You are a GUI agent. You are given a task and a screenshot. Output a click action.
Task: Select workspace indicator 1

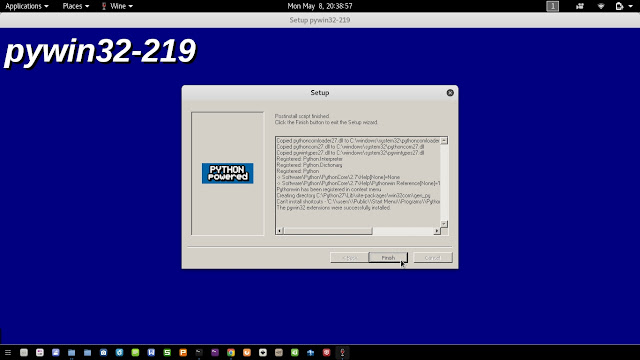pos(552,6)
